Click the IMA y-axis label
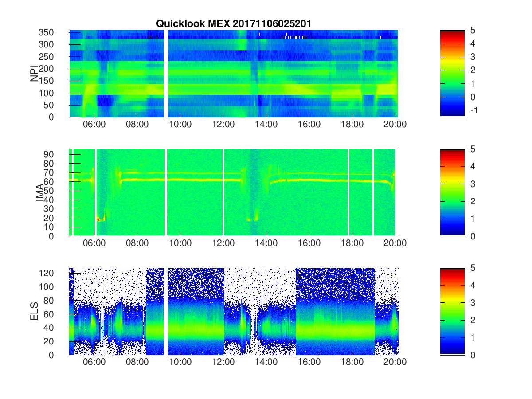Image resolution: width=532 pixels, height=399 pixels. pyautogui.click(x=40, y=192)
